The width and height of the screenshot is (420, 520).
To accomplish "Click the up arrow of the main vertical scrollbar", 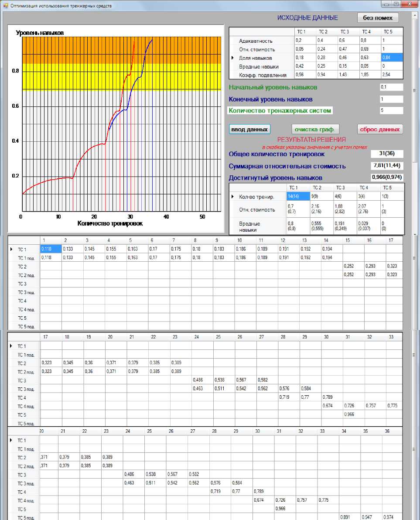I will tap(414, 16).
